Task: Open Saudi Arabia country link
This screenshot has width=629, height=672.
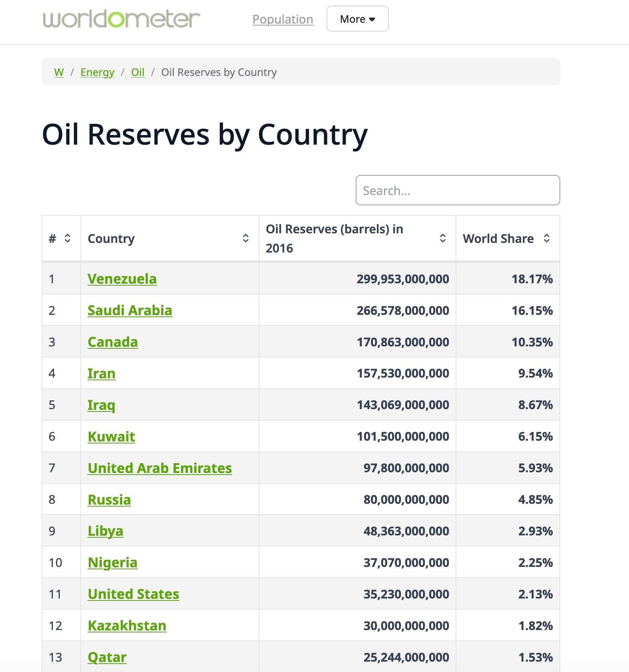Action: click(x=130, y=310)
